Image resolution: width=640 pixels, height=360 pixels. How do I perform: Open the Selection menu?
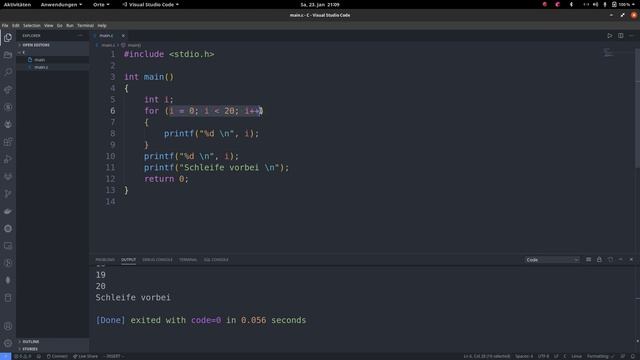tap(31, 25)
